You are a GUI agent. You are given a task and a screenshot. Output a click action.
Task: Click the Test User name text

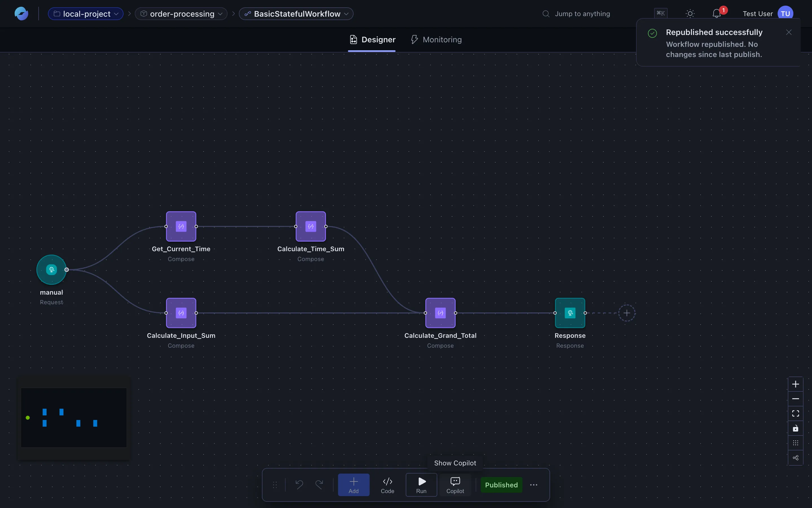point(758,14)
